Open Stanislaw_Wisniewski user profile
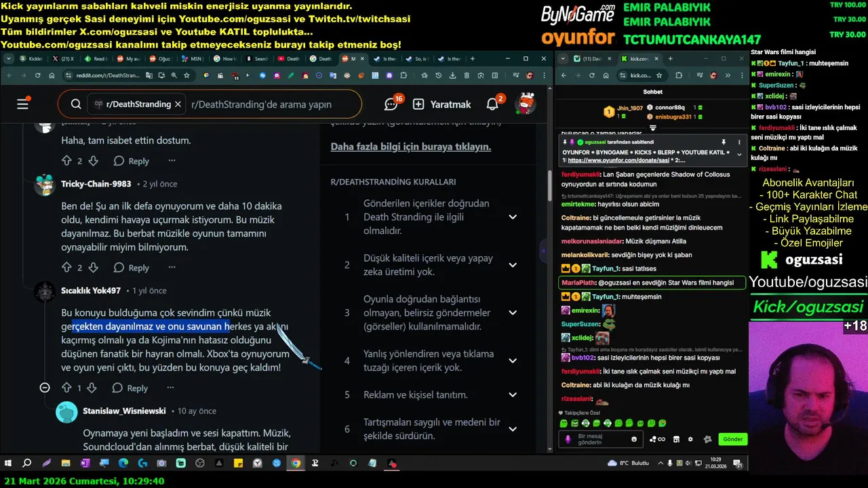Screen dimensions: 868x488 [124, 411]
